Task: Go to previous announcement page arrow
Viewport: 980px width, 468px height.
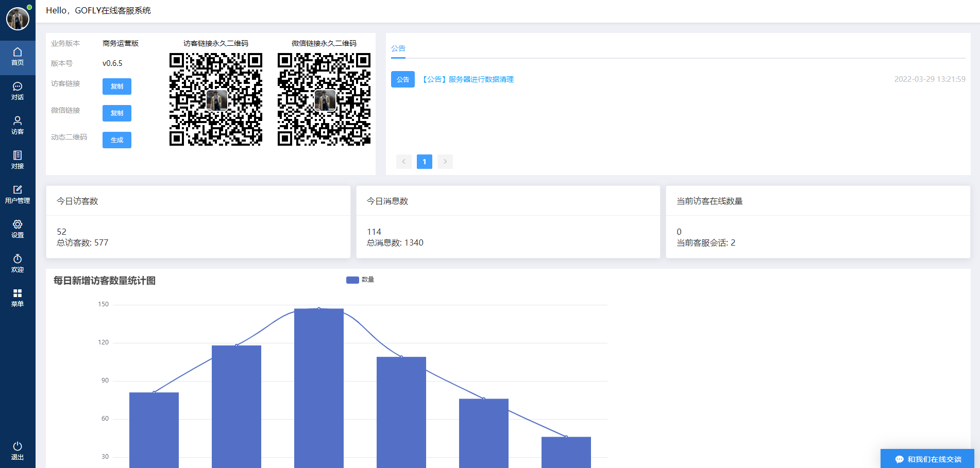Action: click(404, 162)
